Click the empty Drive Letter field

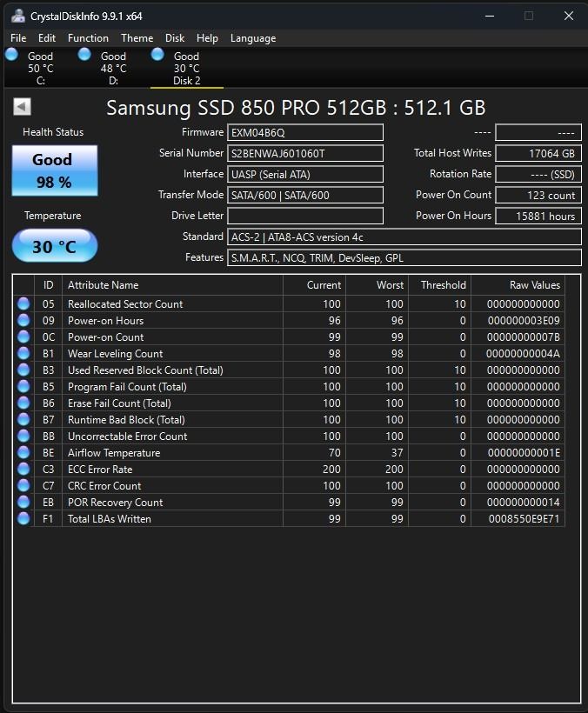pyautogui.click(x=305, y=216)
